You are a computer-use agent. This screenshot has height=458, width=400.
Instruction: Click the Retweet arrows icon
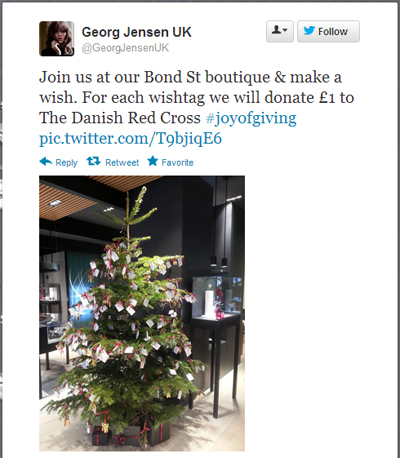pyautogui.click(x=93, y=162)
